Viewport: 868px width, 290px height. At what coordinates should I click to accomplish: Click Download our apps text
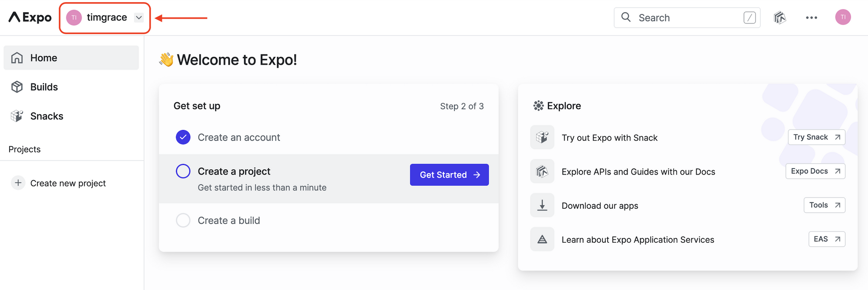pyautogui.click(x=600, y=206)
